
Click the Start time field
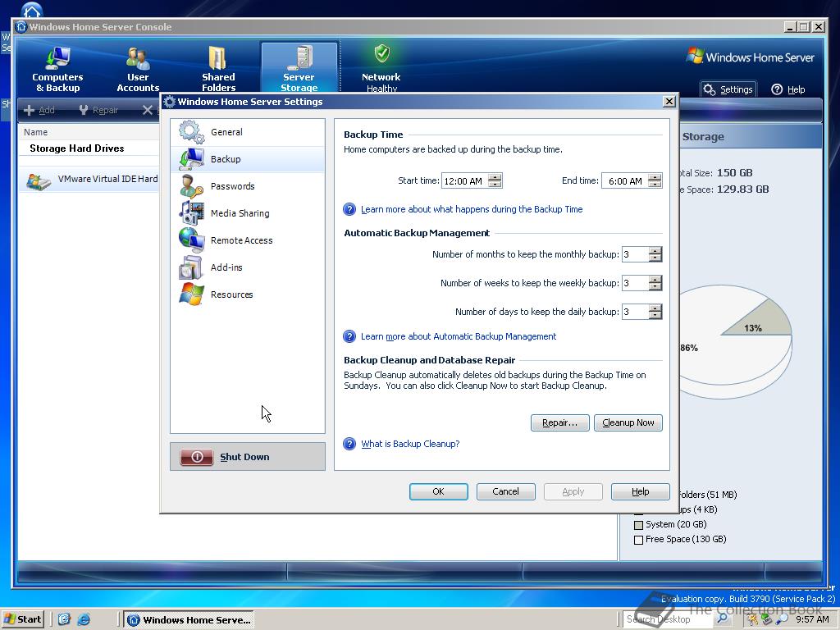[464, 181]
